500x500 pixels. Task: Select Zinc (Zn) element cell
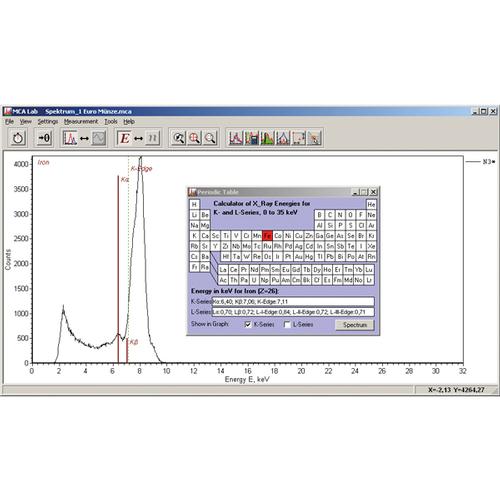pos(309,236)
